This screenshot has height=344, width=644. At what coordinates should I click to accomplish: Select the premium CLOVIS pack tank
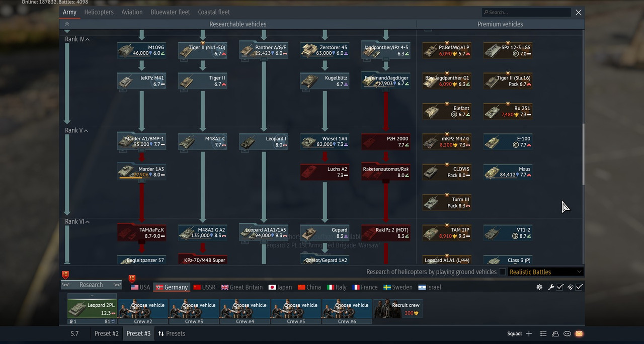tap(447, 172)
